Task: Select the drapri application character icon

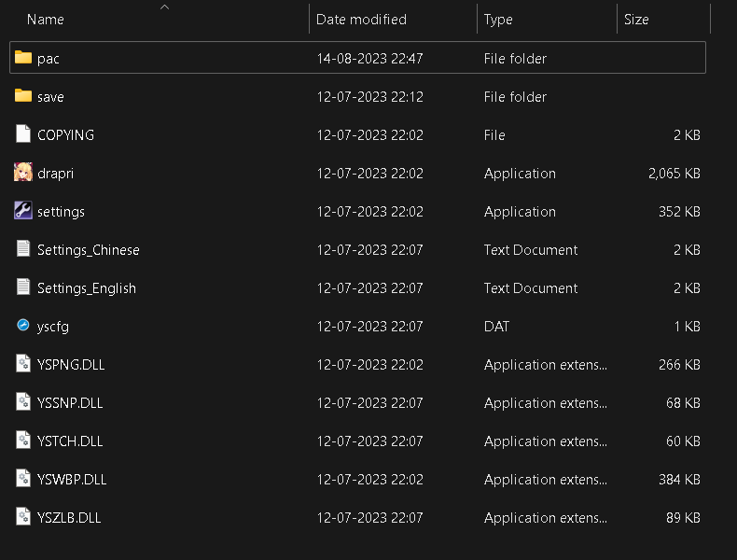Action: (23, 172)
